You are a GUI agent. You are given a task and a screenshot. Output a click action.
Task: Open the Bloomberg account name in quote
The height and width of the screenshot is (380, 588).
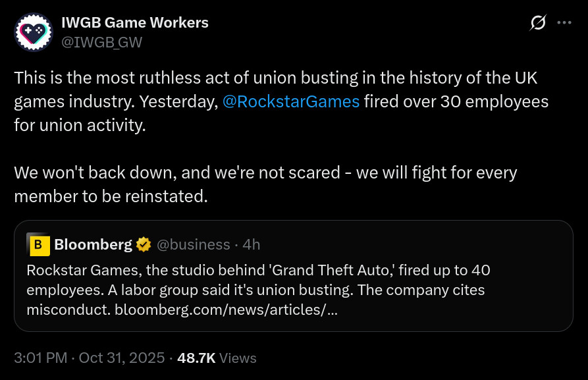point(93,245)
